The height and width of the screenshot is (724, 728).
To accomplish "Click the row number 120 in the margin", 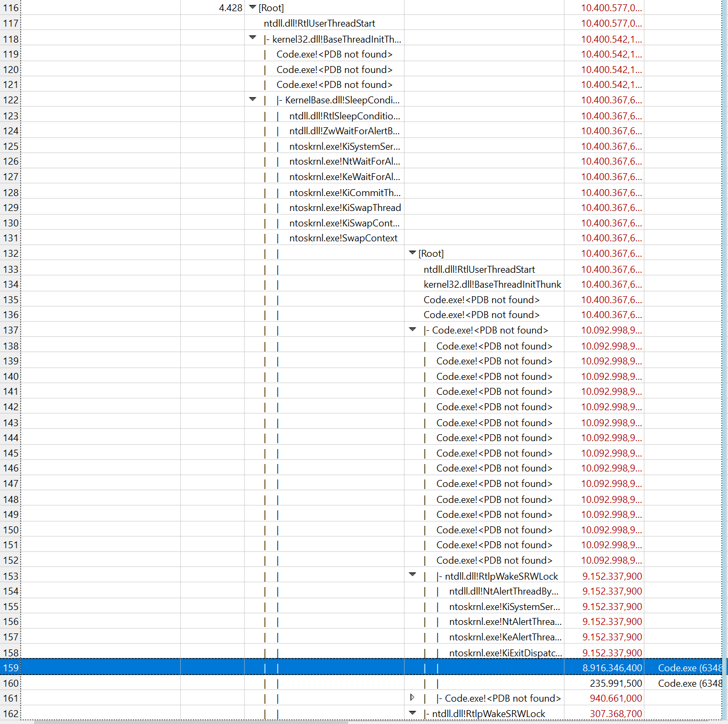I will point(11,69).
